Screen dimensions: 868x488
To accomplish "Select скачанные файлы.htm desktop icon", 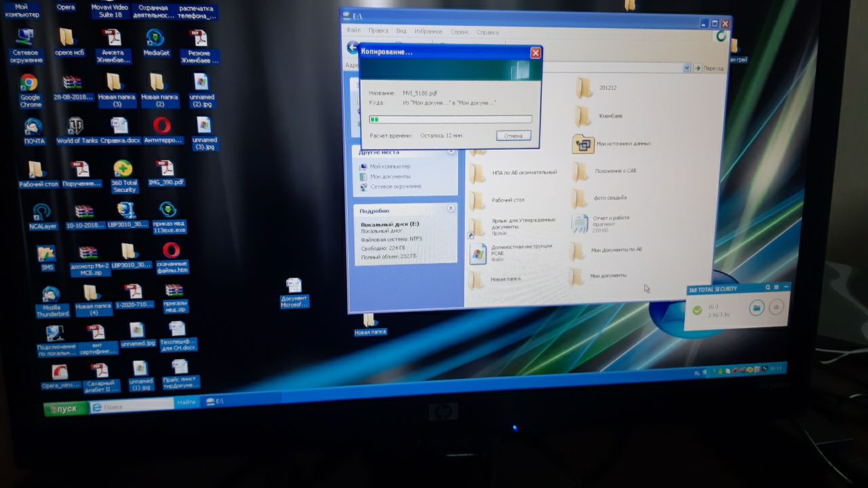I will (171, 258).
